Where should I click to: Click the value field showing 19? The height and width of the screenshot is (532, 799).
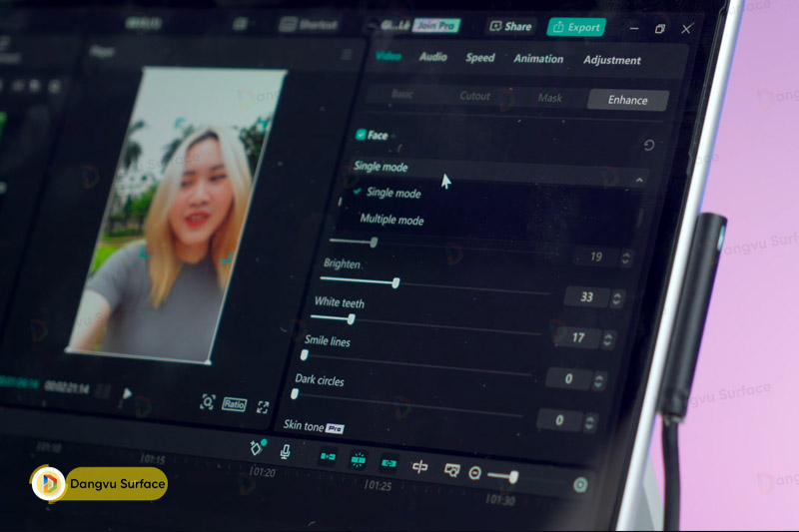[x=595, y=257]
